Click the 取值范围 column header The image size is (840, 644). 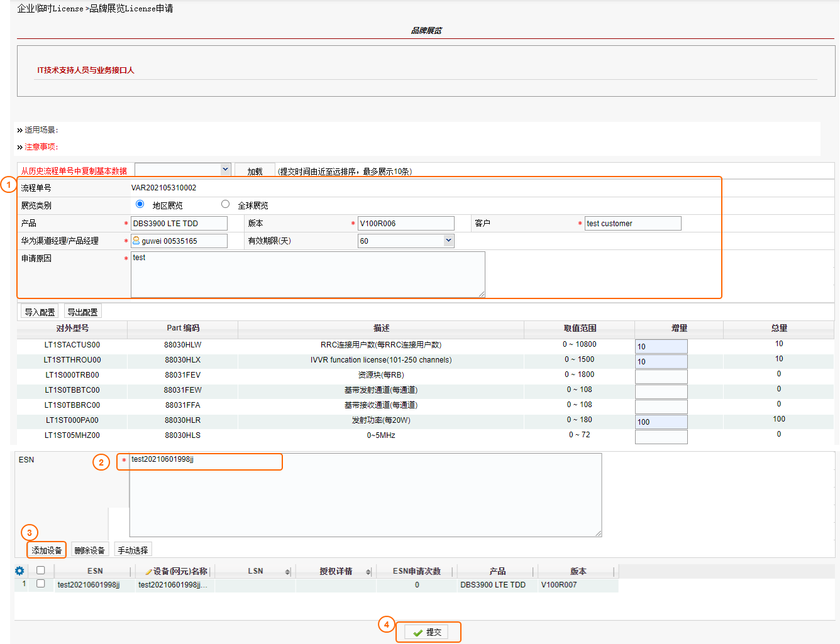(580, 328)
